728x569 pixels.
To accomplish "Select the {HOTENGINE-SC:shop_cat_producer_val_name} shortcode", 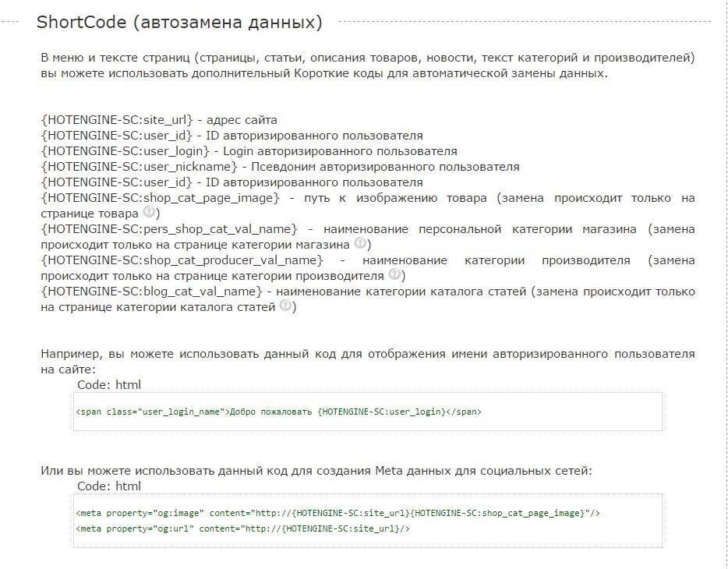I will coord(182,260).
